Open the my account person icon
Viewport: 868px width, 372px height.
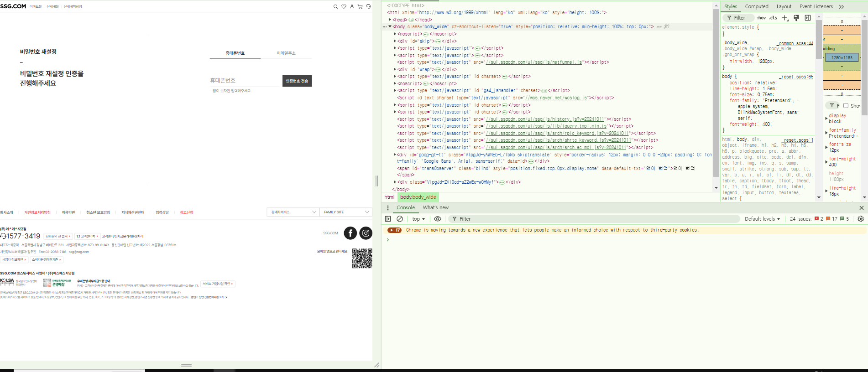(352, 6)
